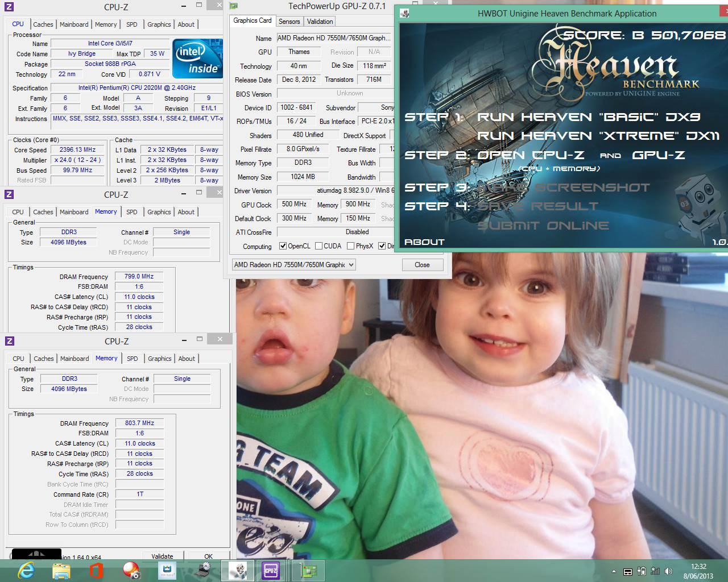728x582 pixels.
Task: Open the AMD Radeon HD 7550M/7650M GPU dropdown
Action: point(293,264)
